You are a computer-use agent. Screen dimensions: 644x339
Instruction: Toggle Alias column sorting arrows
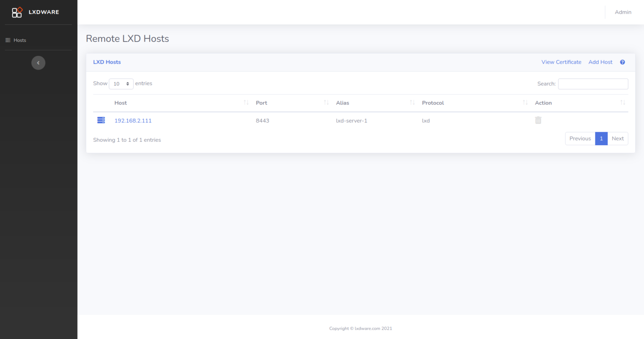pyautogui.click(x=412, y=102)
